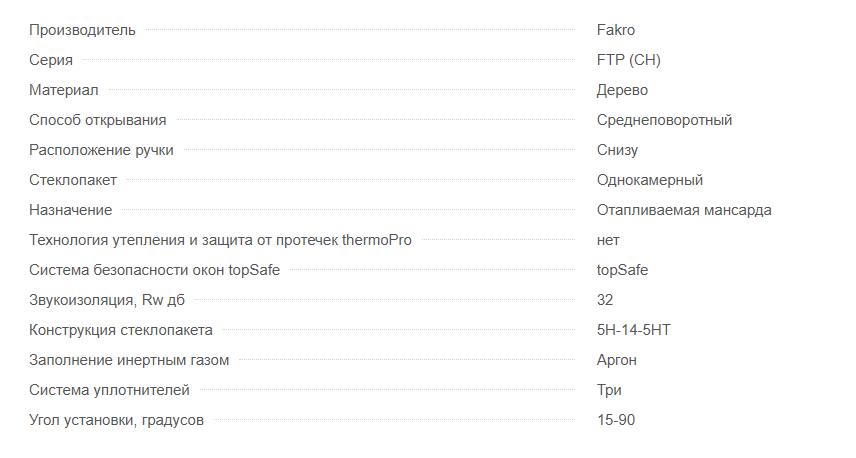Click the Однокамерный glazing value
This screenshot has width=856, height=458.
pos(649,180)
